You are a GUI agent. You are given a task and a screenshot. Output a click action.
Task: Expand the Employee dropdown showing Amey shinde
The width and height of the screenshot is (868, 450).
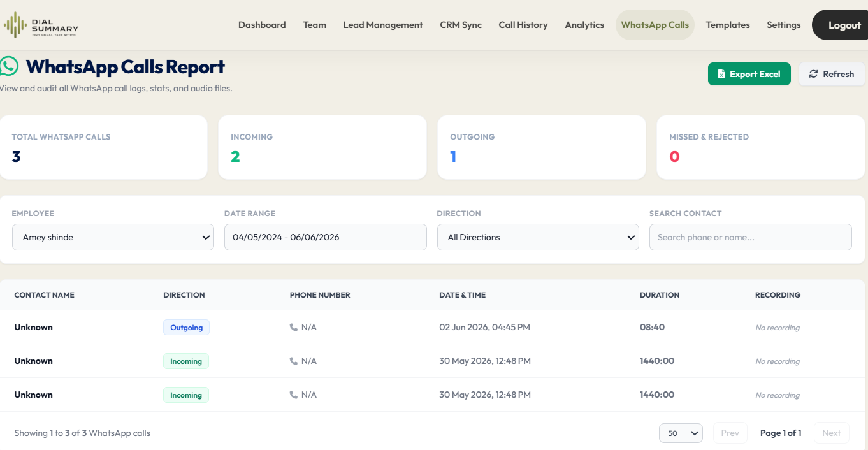click(113, 237)
